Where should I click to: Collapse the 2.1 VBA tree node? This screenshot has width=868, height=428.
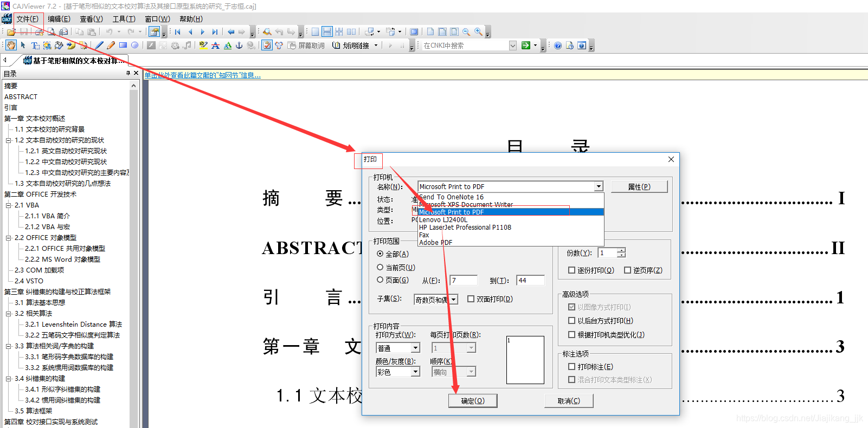(9, 205)
